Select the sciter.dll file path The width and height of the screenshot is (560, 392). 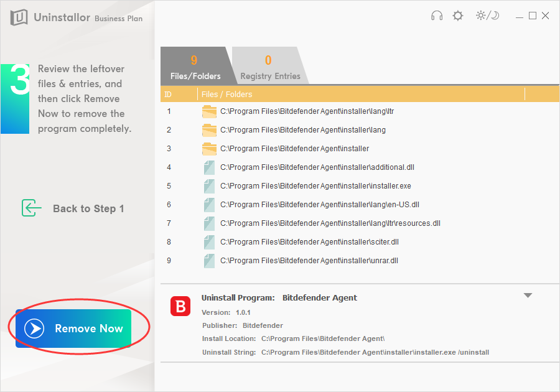tap(309, 242)
